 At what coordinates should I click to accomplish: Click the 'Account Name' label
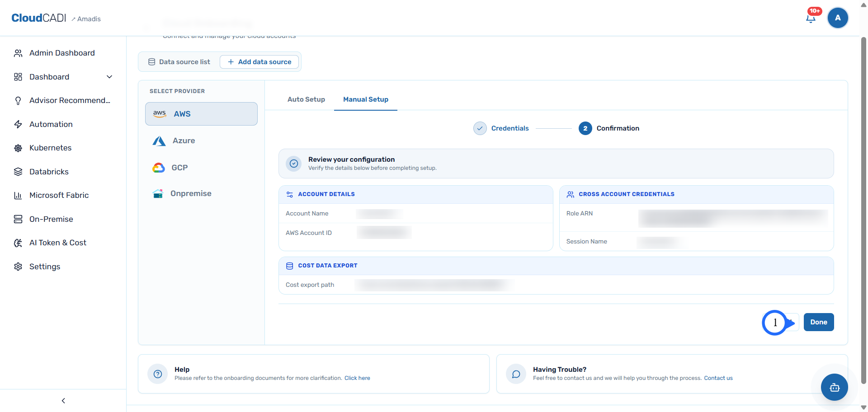307,214
